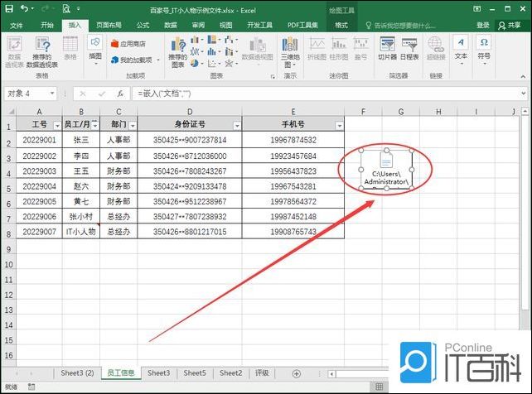
Task: Click the save icon in the quick access toolbar
Action: click(8, 9)
